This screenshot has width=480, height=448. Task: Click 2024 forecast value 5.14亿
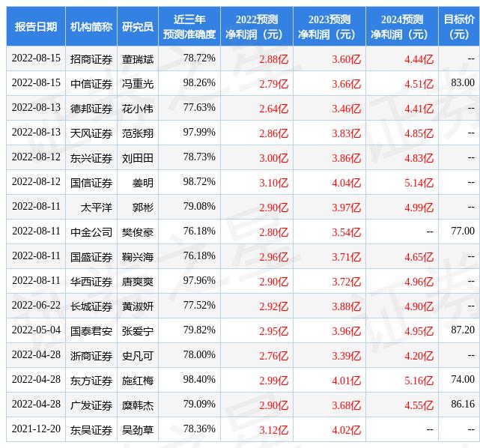[419, 183]
